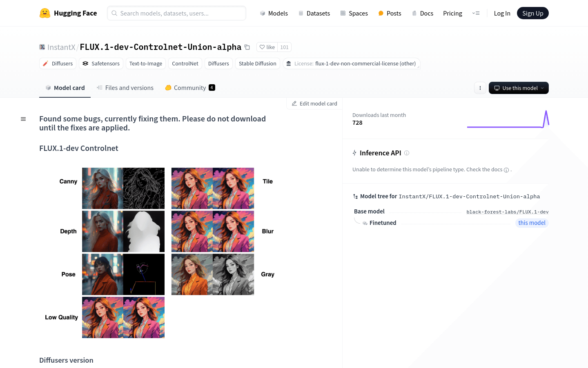Screen dimensions: 588x368
Task: Click the Blur example image
Action: click(213, 231)
